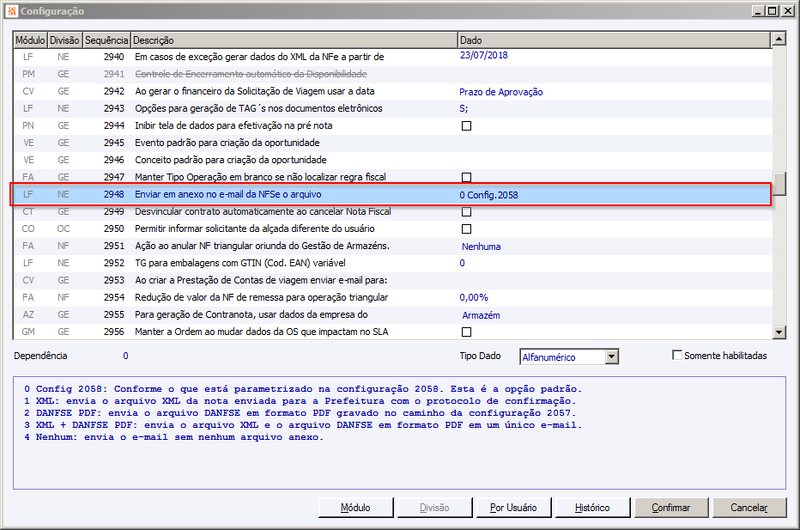Click the 0 value in row 2952
The width and height of the screenshot is (800, 530).
point(462,263)
